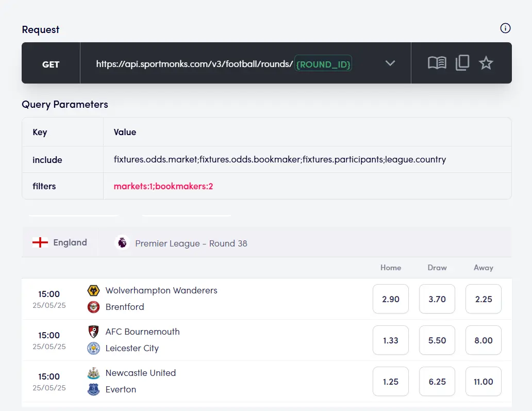Favorite the request with star icon
Image resolution: width=532 pixels, height=411 pixels.
[x=486, y=63]
